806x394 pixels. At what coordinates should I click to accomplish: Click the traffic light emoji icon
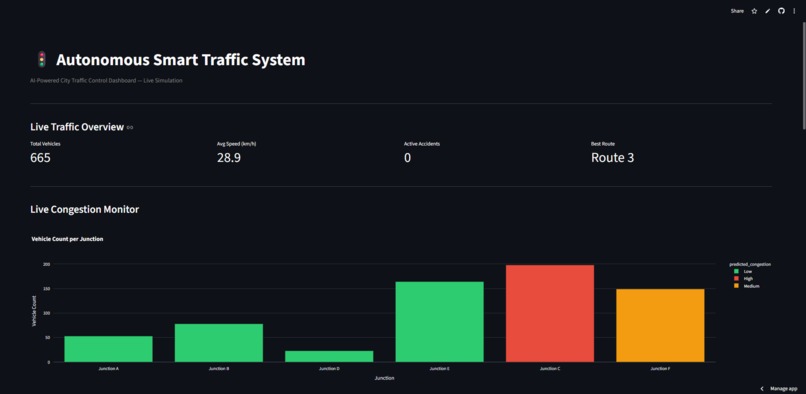[42, 60]
